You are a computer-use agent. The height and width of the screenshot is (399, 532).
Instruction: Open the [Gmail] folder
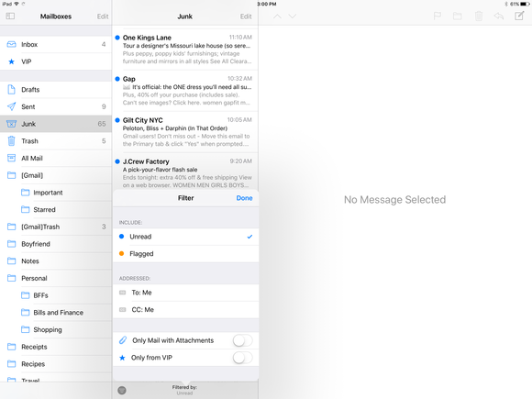tap(56, 175)
